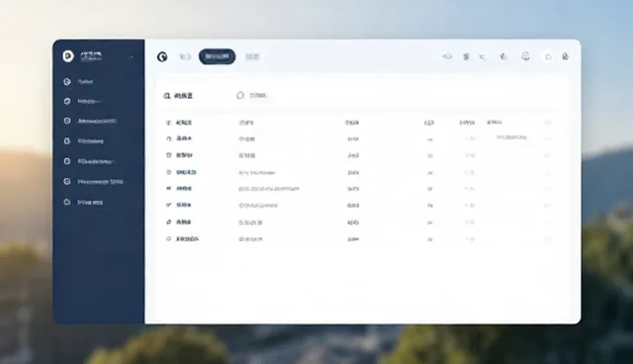Switch to the tab right of the highlighted pill

click(253, 56)
